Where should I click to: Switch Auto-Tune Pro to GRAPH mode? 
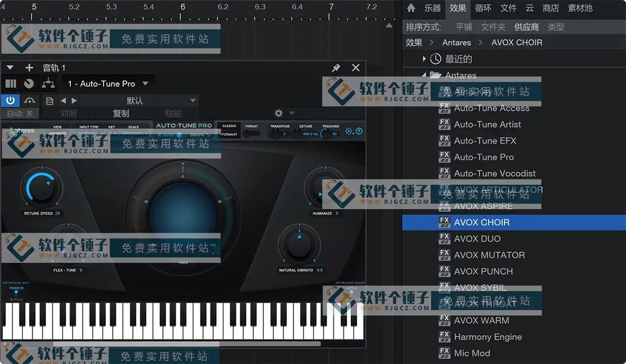pyautogui.click(x=199, y=135)
